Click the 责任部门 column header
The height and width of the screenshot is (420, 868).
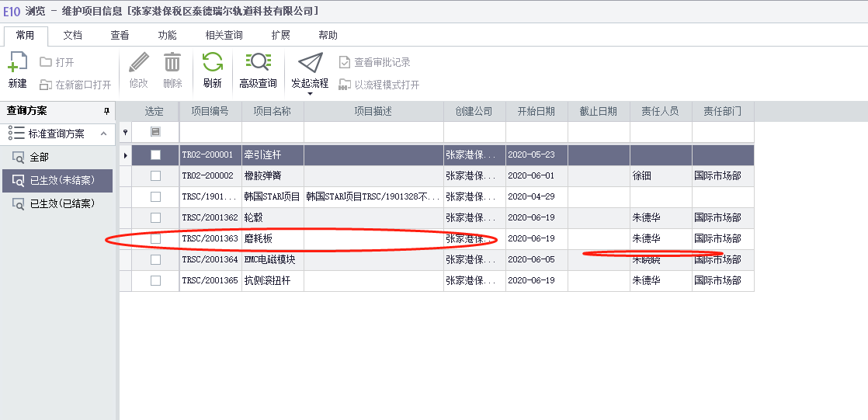(722, 111)
